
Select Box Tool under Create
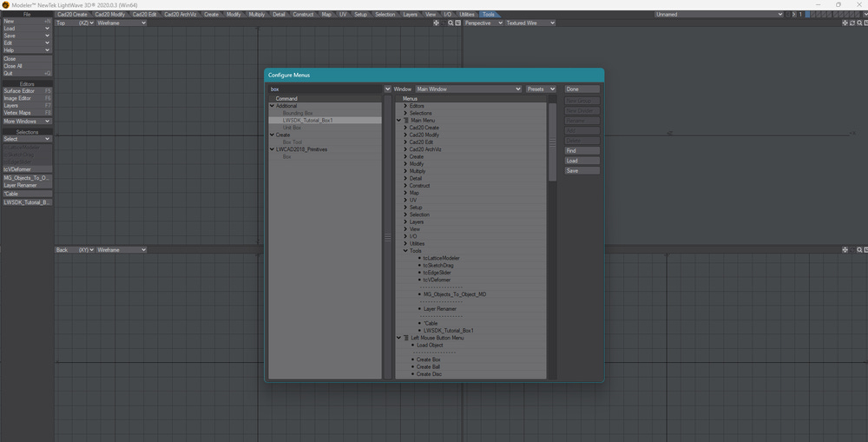(x=293, y=142)
